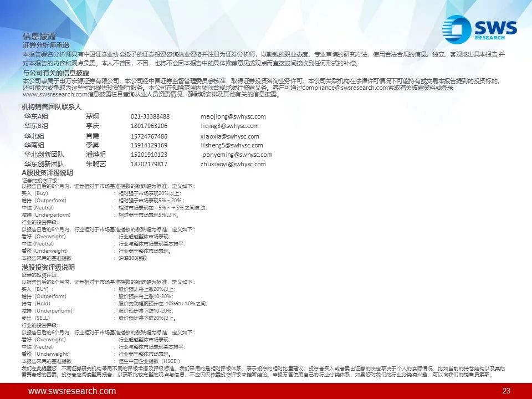Click the phone number 18017963206
The width and height of the screenshot is (532, 399).
point(149,126)
